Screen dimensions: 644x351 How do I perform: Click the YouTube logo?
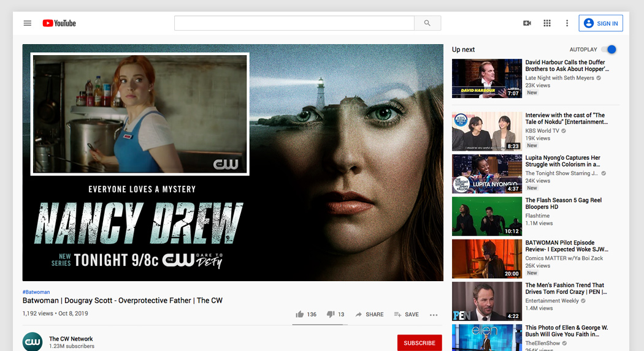(59, 23)
